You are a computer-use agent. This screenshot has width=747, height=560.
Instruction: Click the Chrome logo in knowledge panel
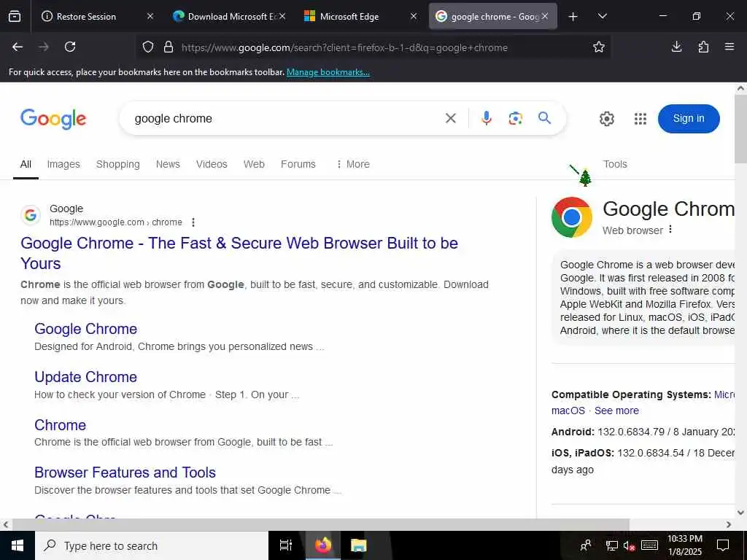(572, 217)
